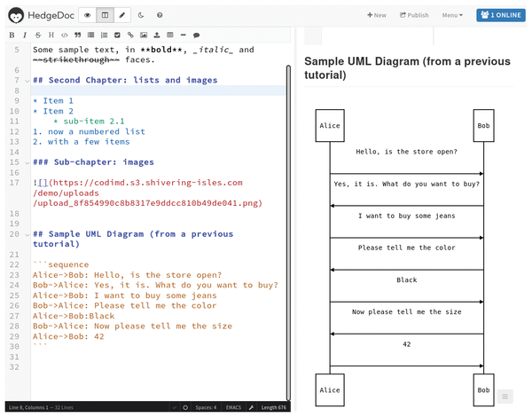Click 'Now please tell me the size' diagram message
The image size is (532, 417).
coord(406,312)
